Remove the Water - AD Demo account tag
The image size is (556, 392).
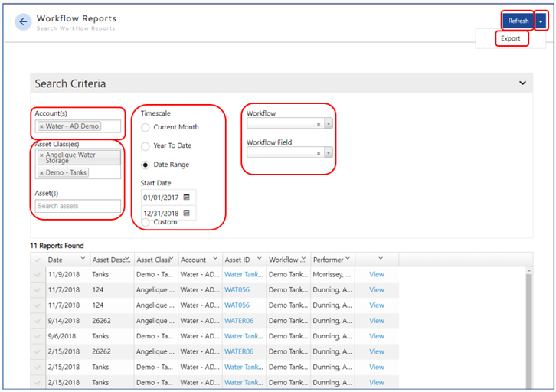coord(41,126)
